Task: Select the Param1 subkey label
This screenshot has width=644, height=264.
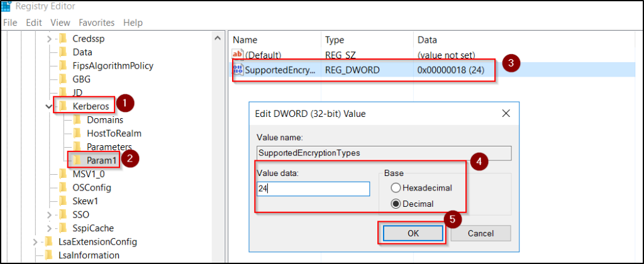Action: (102, 160)
